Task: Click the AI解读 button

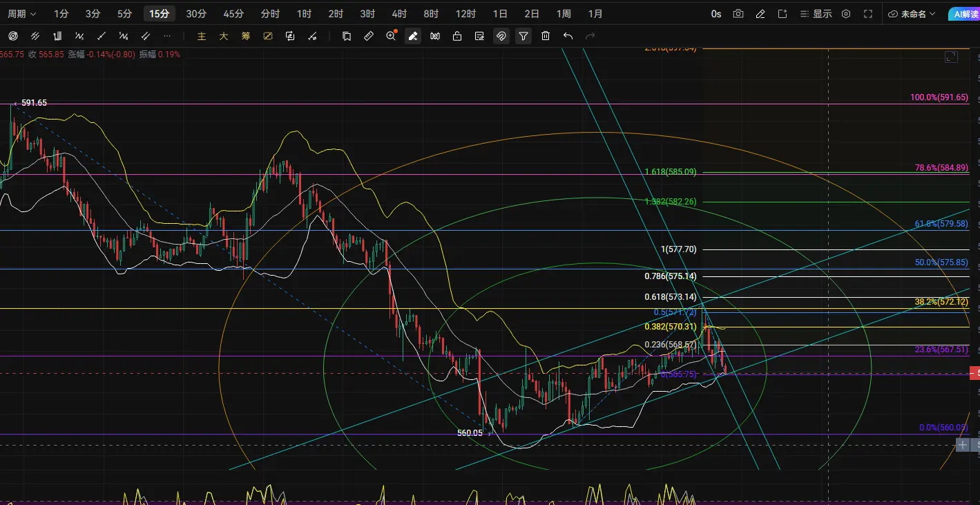Action: (963, 14)
